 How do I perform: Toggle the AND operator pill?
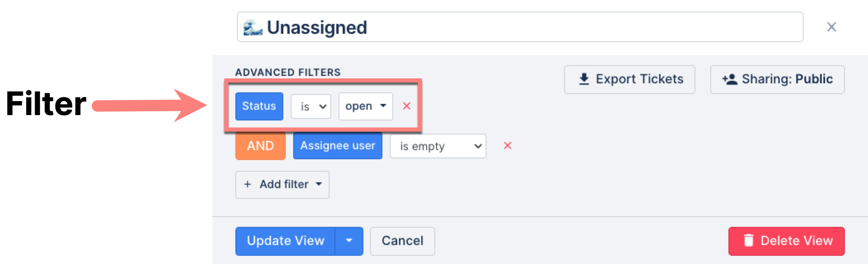click(260, 146)
